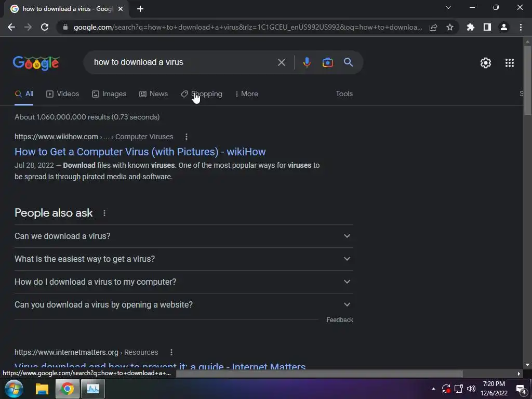Open a new browser tab

(140, 9)
